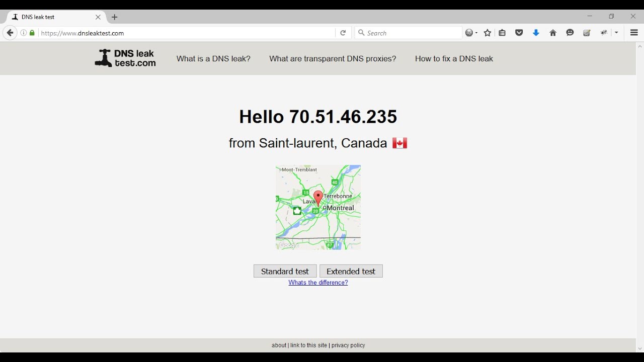
Task: Open 'What is a DNS leak?' page
Action: pyautogui.click(x=213, y=59)
